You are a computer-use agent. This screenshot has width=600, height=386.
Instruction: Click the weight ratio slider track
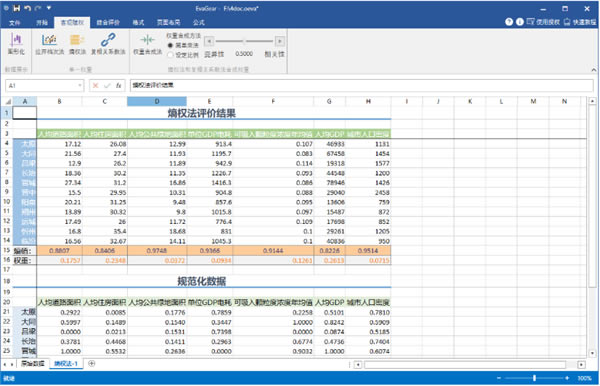[244, 41]
